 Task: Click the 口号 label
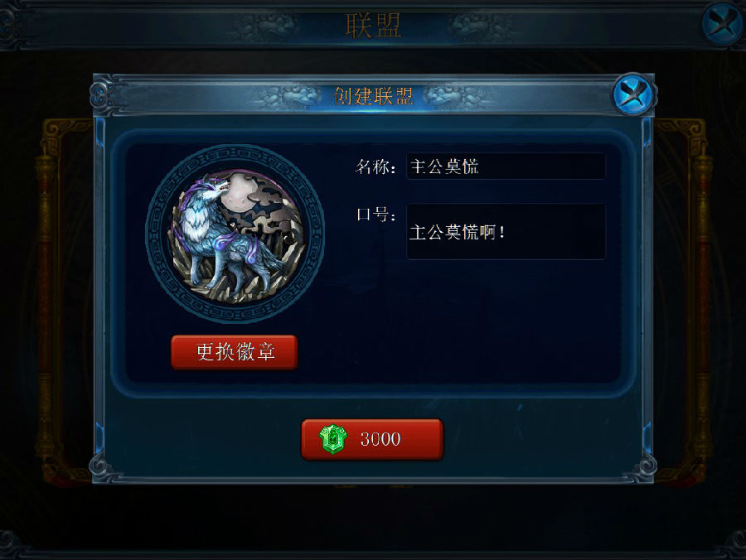(x=375, y=215)
